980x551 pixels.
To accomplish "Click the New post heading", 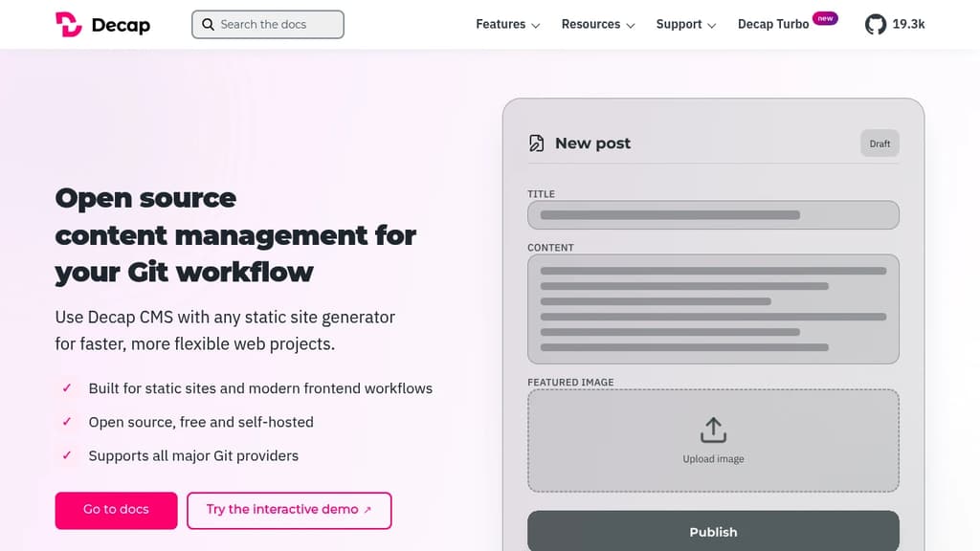I will pyautogui.click(x=592, y=143).
